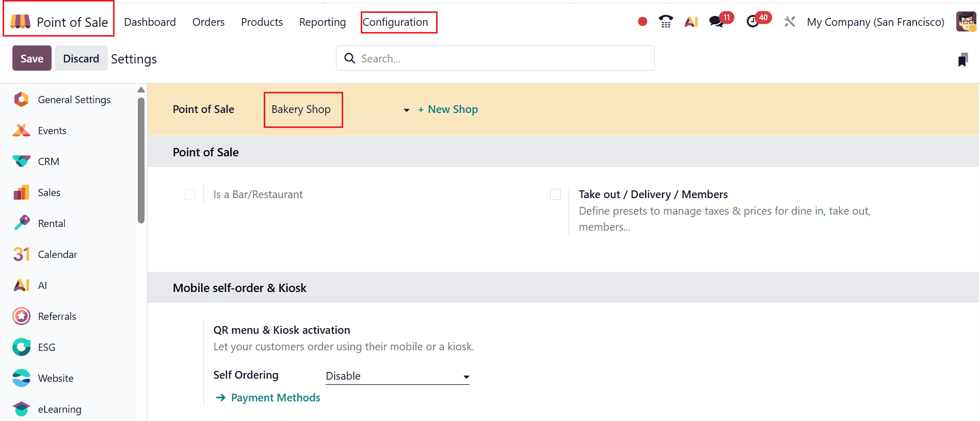Click the red recording indicator dot
This screenshot has width=980, height=421.
pos(642,22)
